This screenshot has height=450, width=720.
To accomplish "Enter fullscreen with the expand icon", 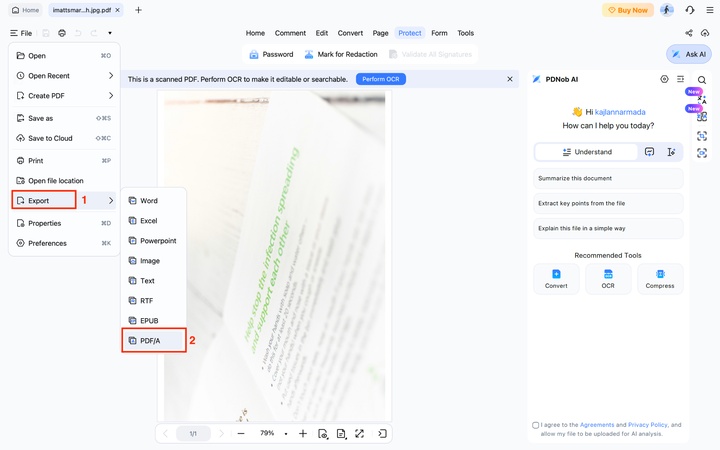I will [360, 433].
